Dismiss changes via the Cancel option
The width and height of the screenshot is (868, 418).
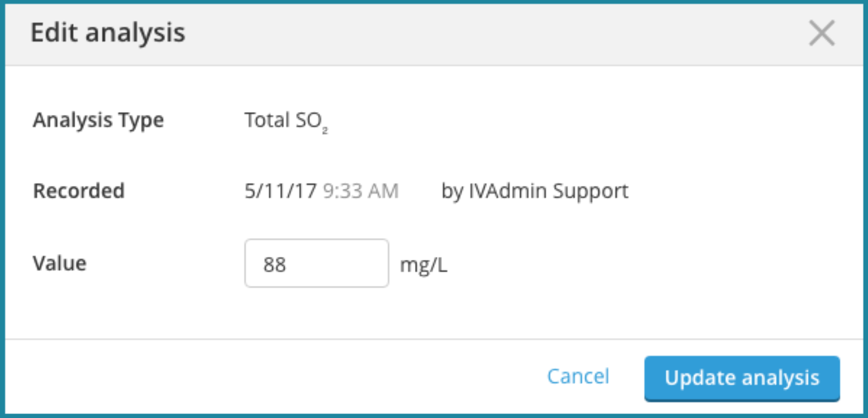tap(578, 377)
